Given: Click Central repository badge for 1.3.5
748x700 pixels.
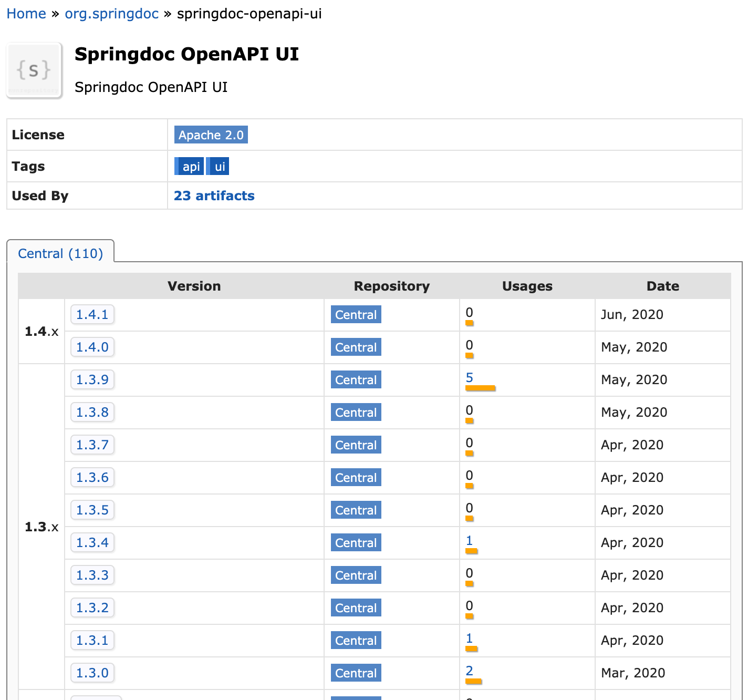Looking at the screenshot, I should coord(356,510).
